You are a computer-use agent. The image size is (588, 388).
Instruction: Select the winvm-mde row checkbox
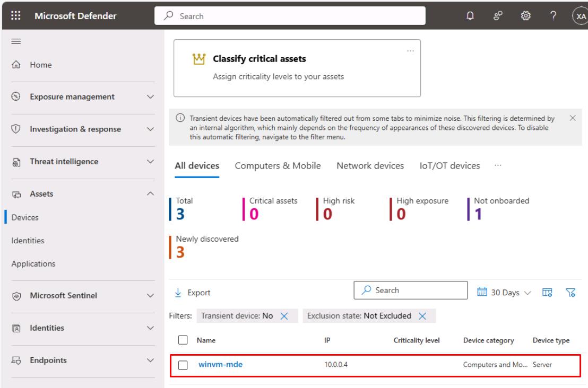point(182,365)
